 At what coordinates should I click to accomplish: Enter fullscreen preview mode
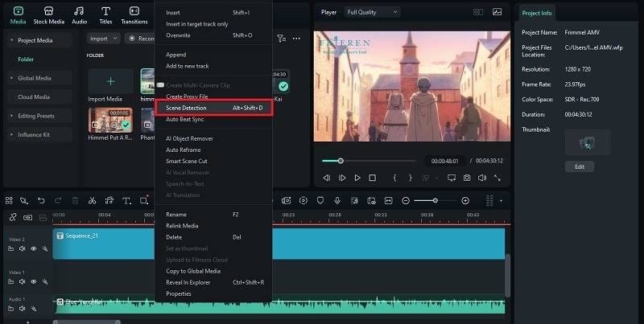[x=497, y=178]
